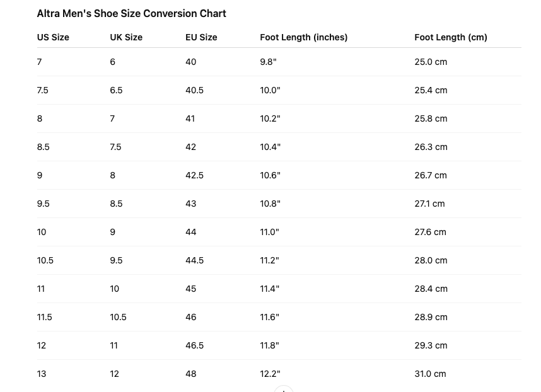Select the EU size 44 cell
This screenshot has width=541, height=392.
pyautogui.click(x=190, y=232)
